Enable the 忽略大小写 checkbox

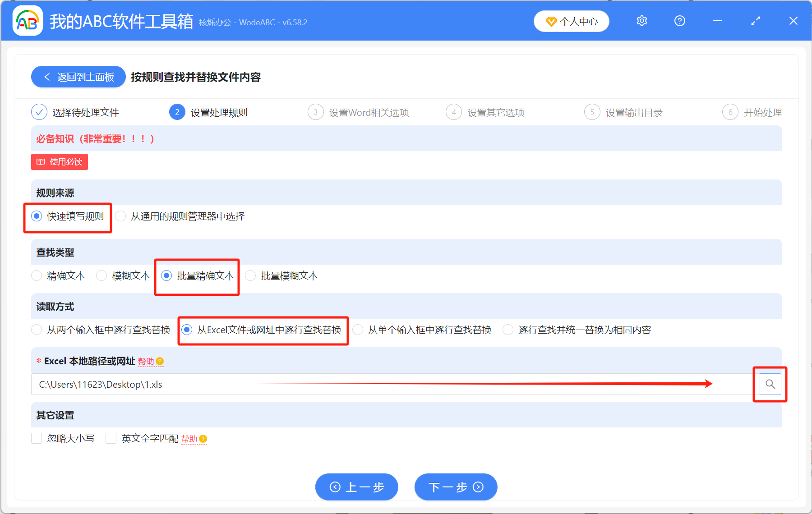(37, 438)
